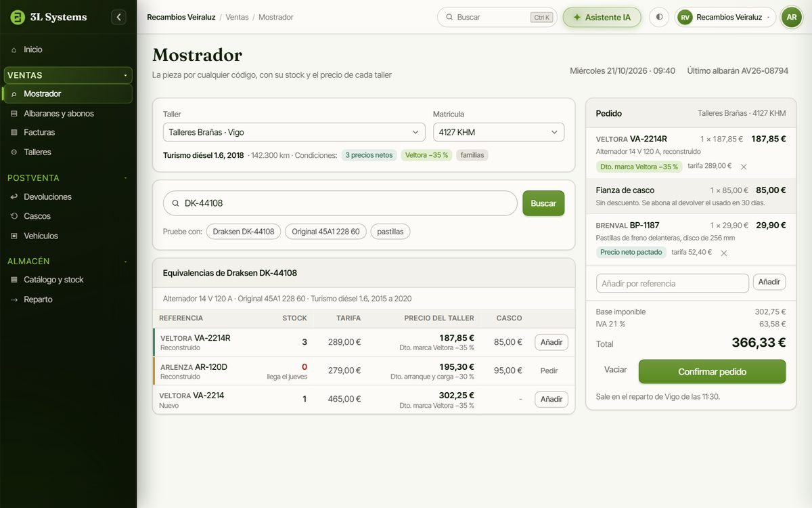Click the Confirmar pedido button
This screenshot has height=508, width=812.
(x=712, y=372)
